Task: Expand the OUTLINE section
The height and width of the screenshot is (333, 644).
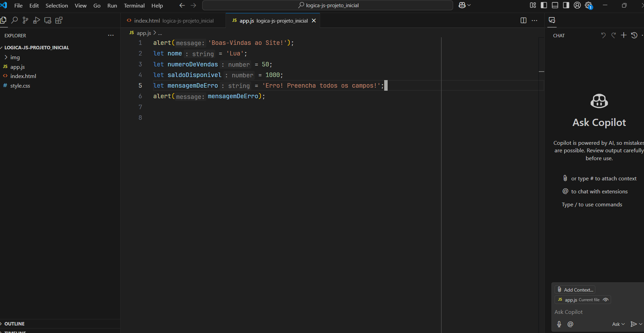Action: (x=14, y=324)
